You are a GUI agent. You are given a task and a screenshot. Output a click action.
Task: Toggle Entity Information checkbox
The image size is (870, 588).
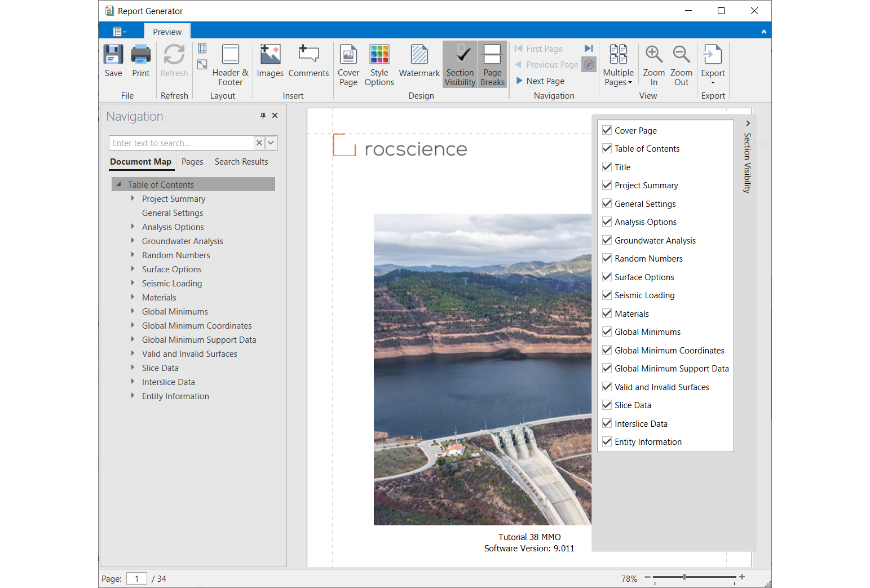pos(607,441)
